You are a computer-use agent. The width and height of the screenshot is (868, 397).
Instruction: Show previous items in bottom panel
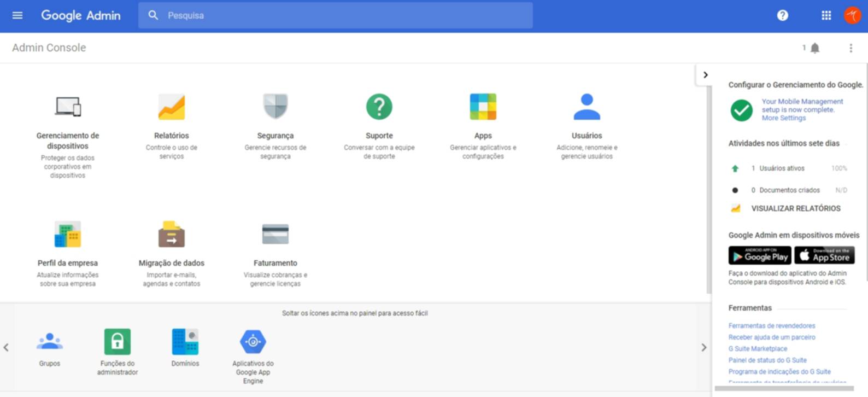pos(6,347)
